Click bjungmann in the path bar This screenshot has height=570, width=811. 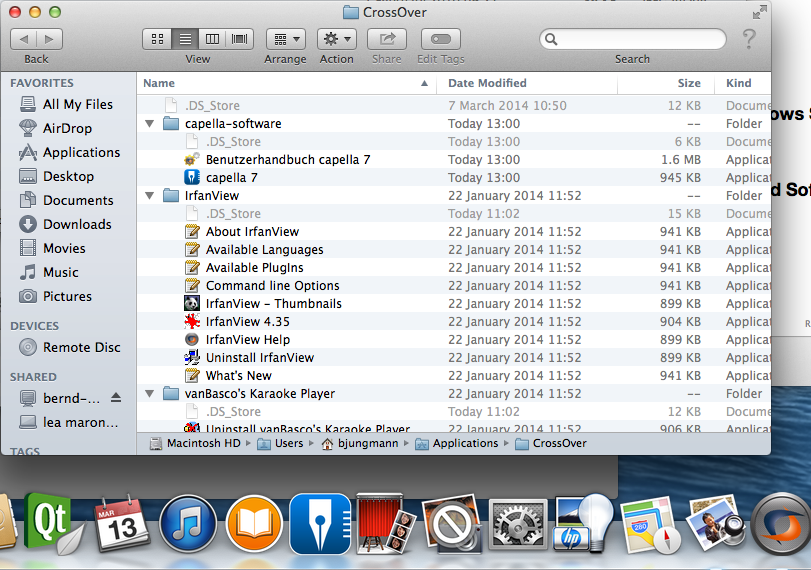click(360, 443)
